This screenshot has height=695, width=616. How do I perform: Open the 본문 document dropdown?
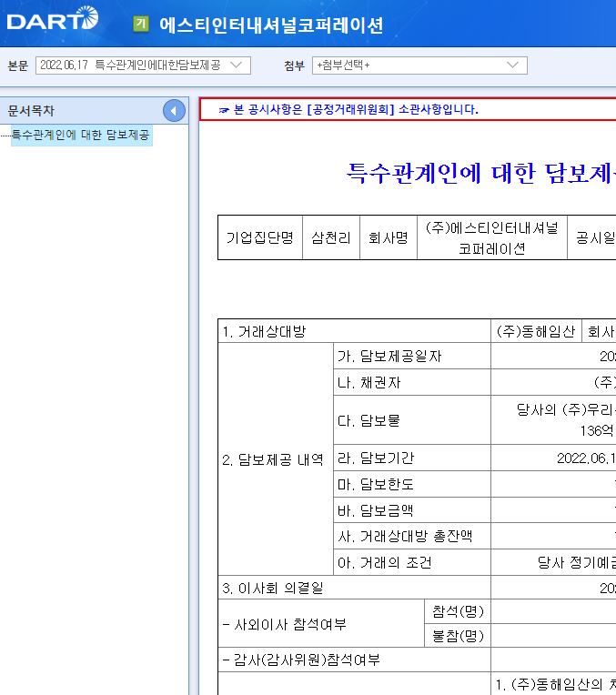[143, 65]
